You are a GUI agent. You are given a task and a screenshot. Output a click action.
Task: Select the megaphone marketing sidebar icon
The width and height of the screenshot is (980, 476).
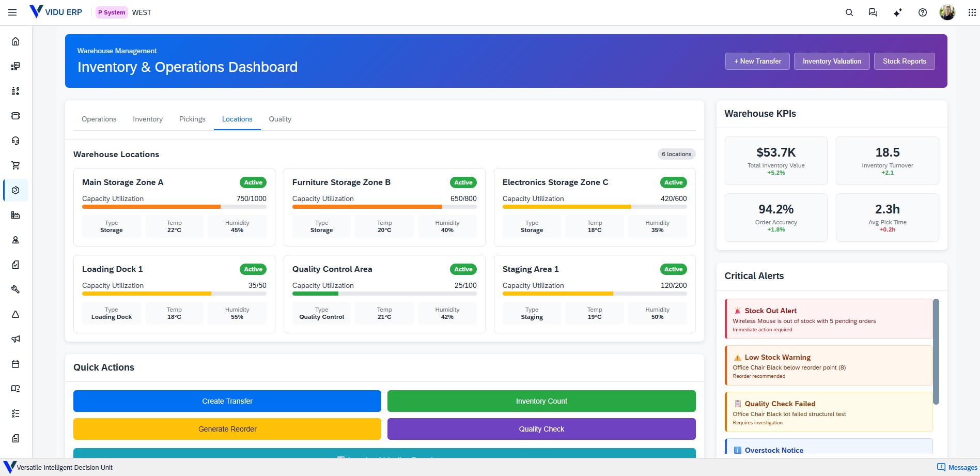(15, 339)
